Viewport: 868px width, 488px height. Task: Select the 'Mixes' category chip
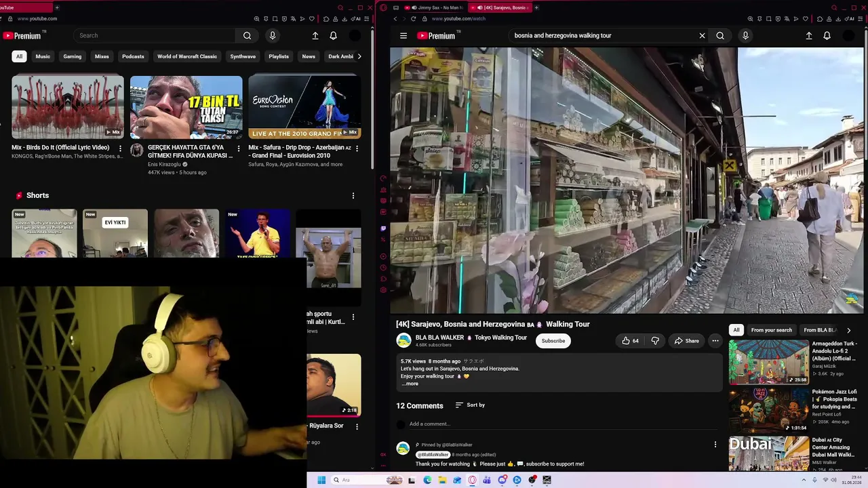[102, 57]
